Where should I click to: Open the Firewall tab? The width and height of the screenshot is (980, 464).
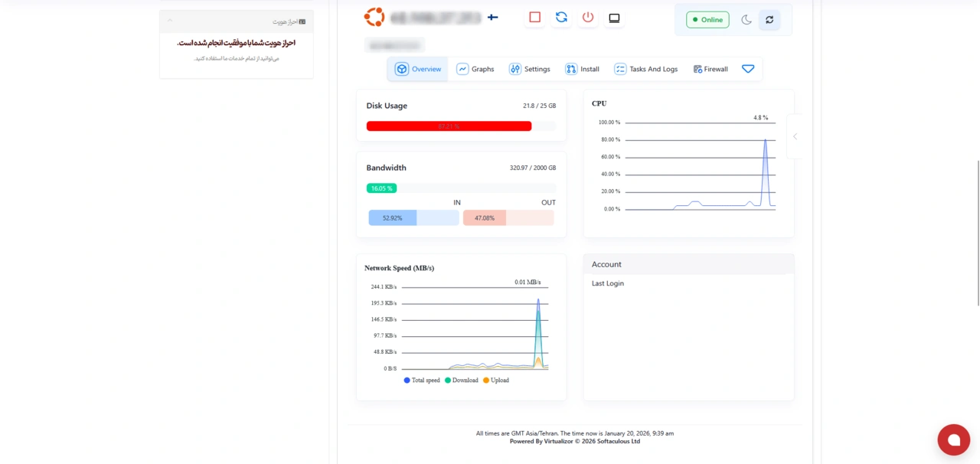pyautogui.click(x=710, y=69)
